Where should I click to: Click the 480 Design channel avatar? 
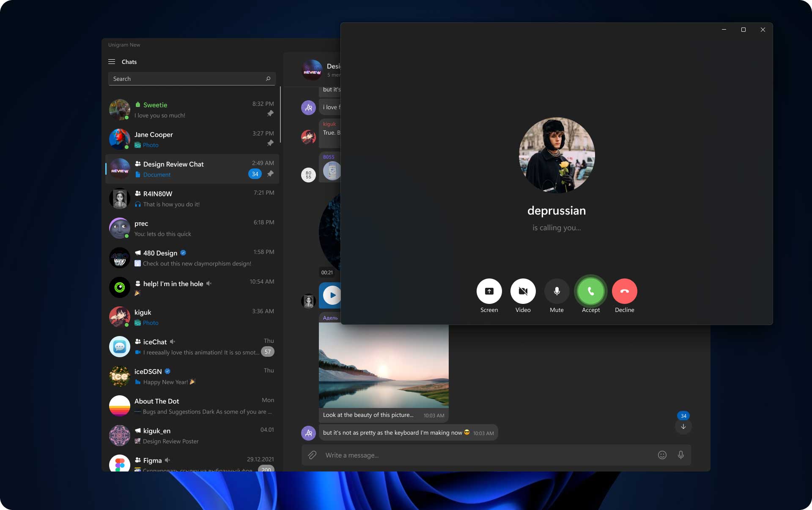pos(120,258)
